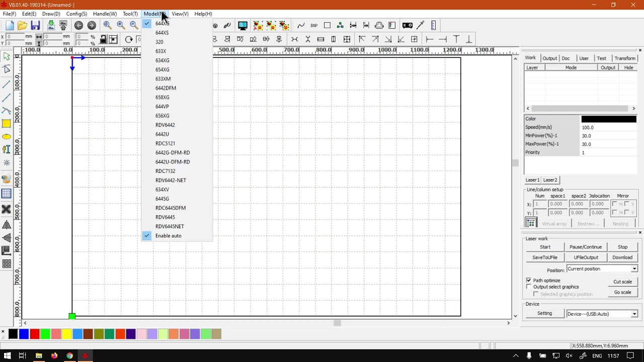The width and height of the screenshot is (644, 362).
Task: Redo with the right arrow icon
Action: pyautogui.click(x=92, y=25)
